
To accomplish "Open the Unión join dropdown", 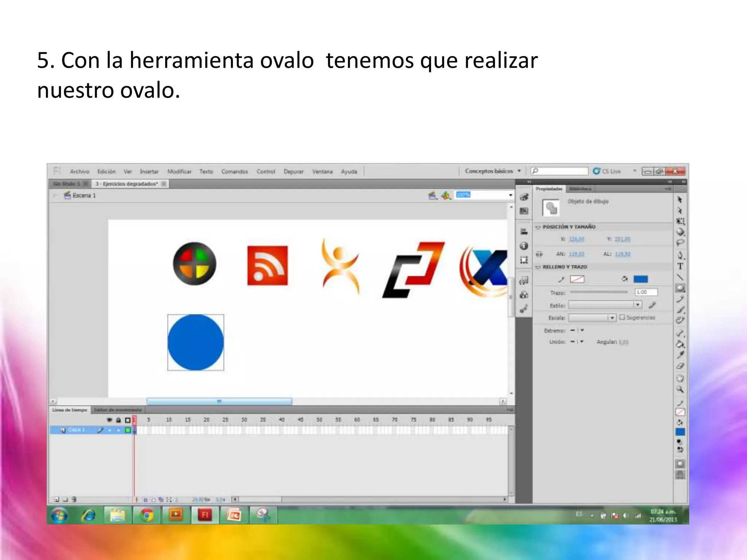I will coord(577,342).
